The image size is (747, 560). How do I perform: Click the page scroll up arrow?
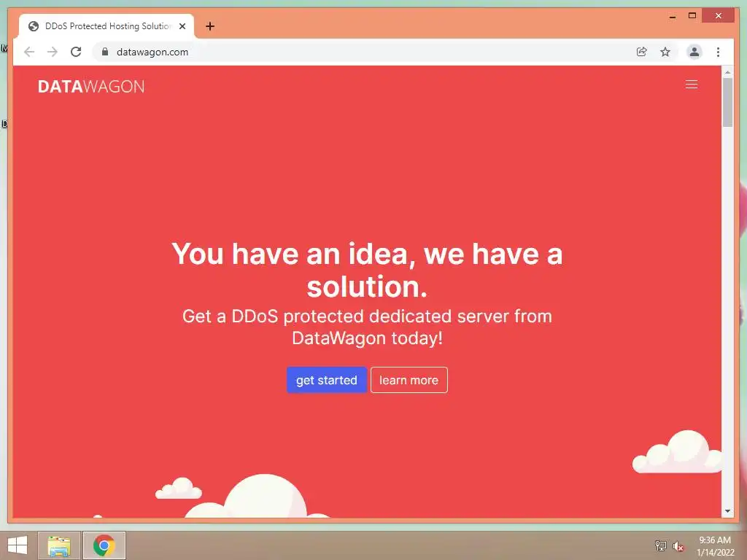(727, 72)
